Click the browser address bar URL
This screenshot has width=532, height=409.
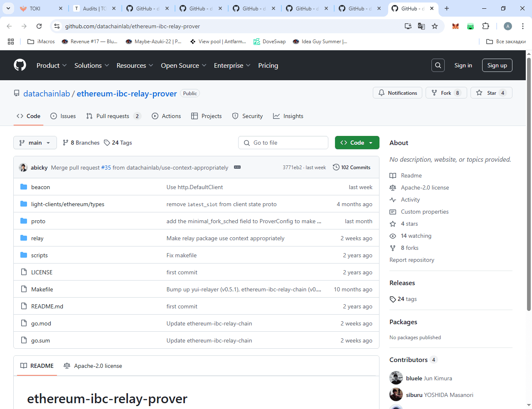133,26
